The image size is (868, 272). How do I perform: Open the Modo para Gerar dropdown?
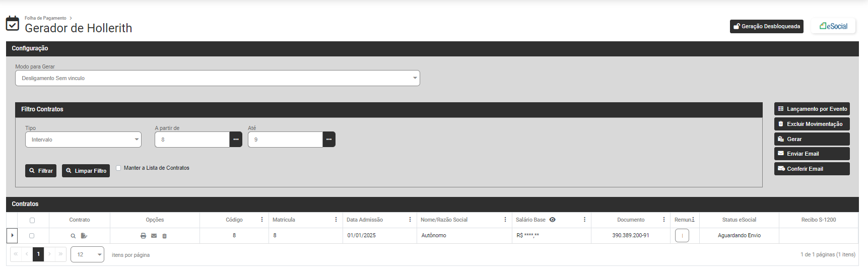pyautogui.click(x=217, y=78)
